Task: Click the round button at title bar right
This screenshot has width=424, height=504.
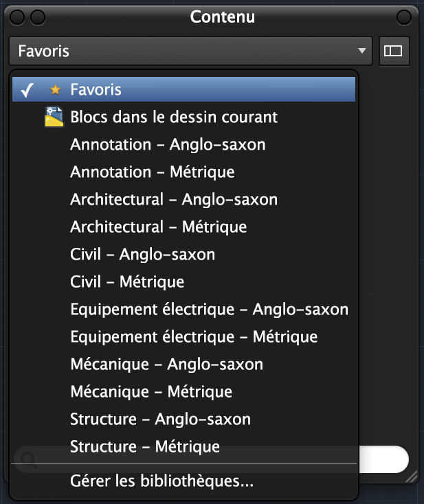Action: (x=405, y=16)
